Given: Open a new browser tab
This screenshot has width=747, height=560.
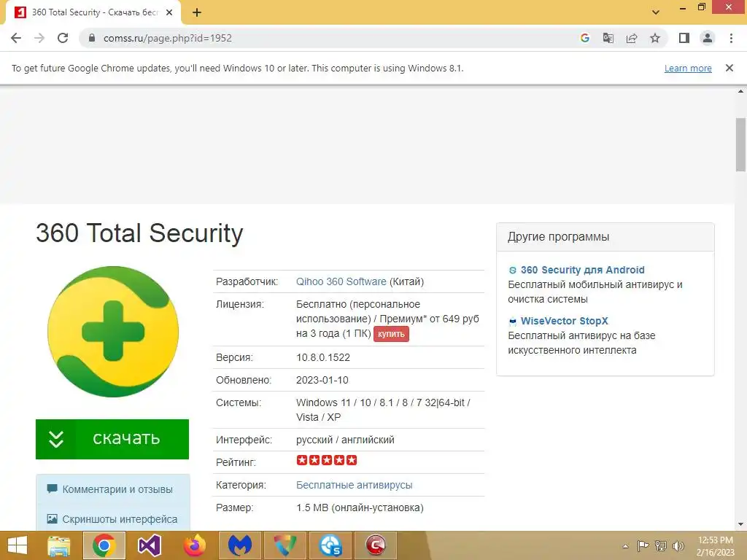Looking at the screenshot, I should pos(197,12).
